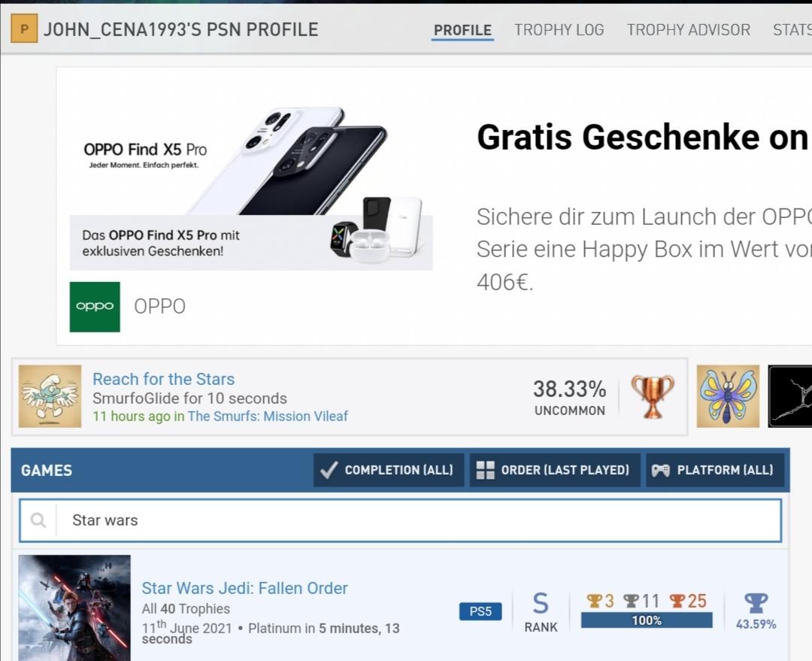Open the butterfly trophy thumbnail

click(728, 396)
